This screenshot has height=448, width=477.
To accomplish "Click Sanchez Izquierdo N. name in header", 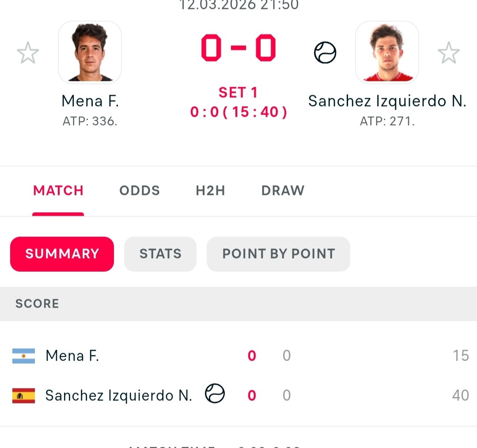I will point(387,101).
